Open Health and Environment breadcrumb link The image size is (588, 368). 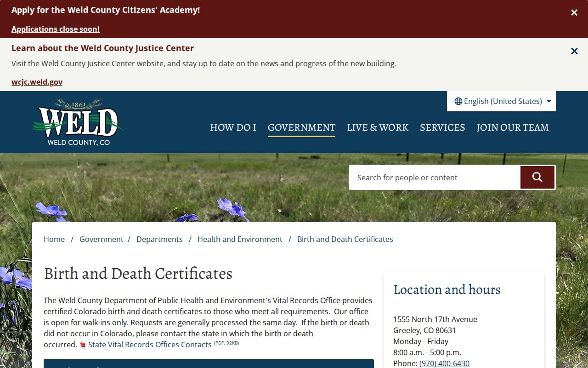(240, 239)
